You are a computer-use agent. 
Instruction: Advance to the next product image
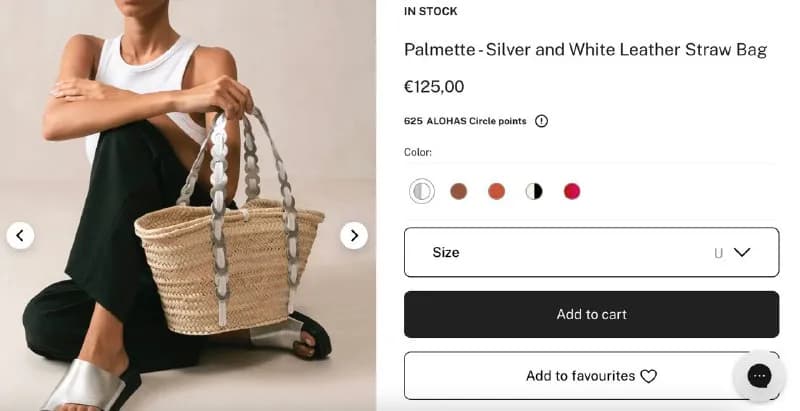[354, 236]
